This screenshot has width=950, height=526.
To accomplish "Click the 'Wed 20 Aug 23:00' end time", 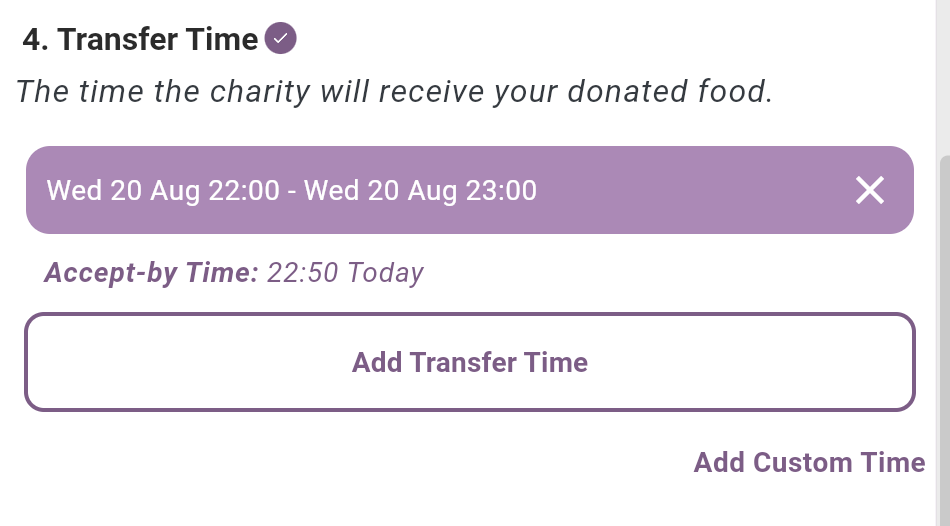I will (420, 190).
